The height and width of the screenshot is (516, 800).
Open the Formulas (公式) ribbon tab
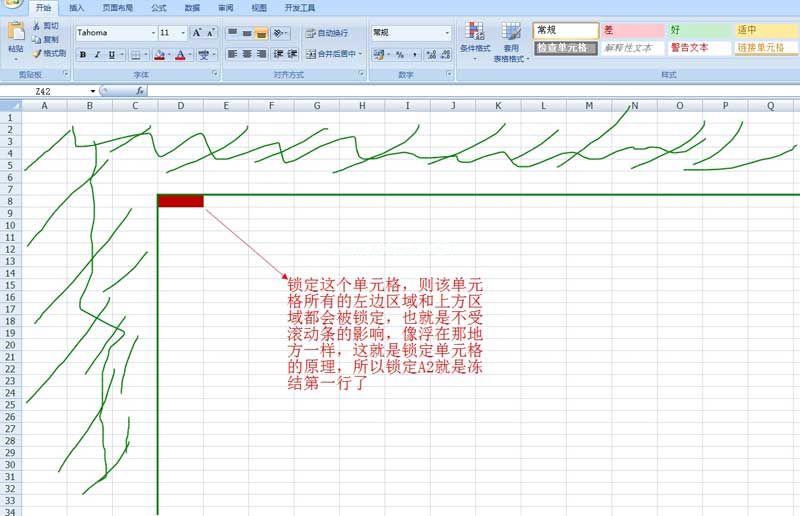tap(159, 7)
